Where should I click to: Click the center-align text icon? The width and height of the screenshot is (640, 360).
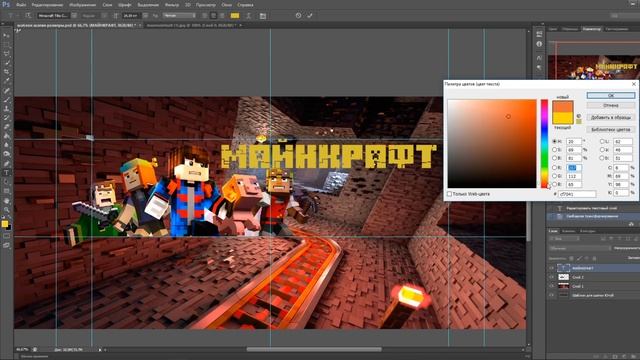[x=213, y=16]
